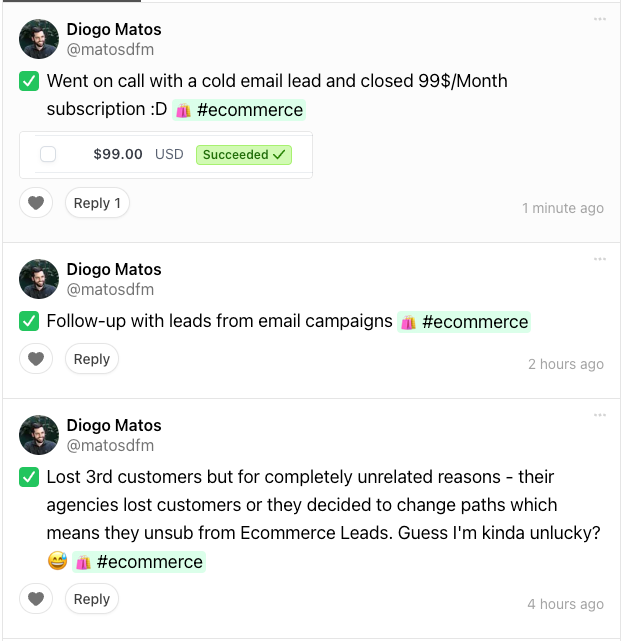Open the 2 hours ago timestamp
Viewport: 622px width, 641px height.
[565, 364]
